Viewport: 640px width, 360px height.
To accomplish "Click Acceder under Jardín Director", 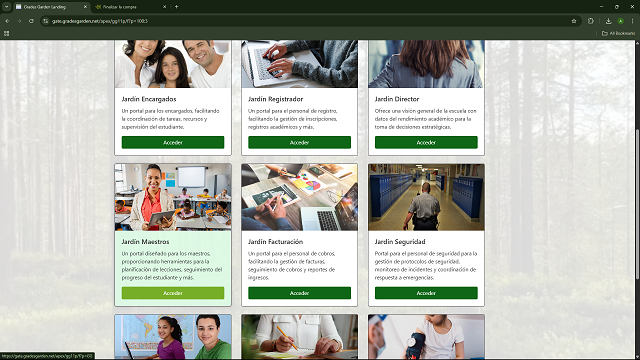I will (426, 142).
